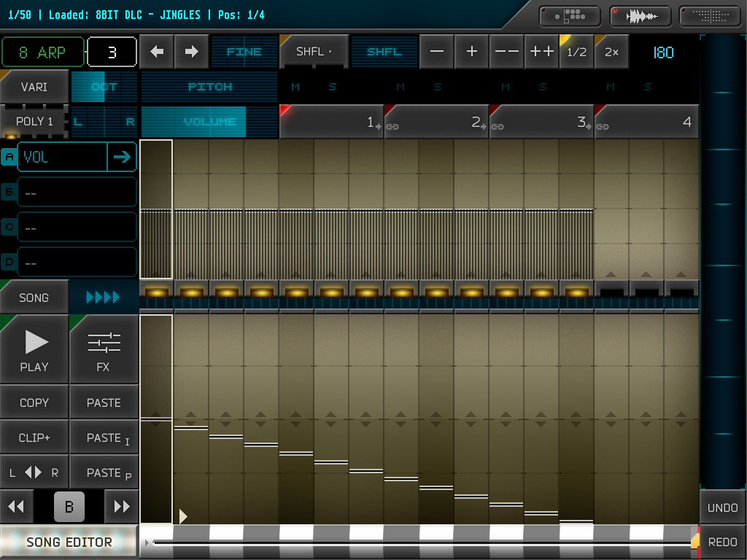Click the rewind icon at bottom left
Viewport: 747px width, 560px height.
[17, 506]
